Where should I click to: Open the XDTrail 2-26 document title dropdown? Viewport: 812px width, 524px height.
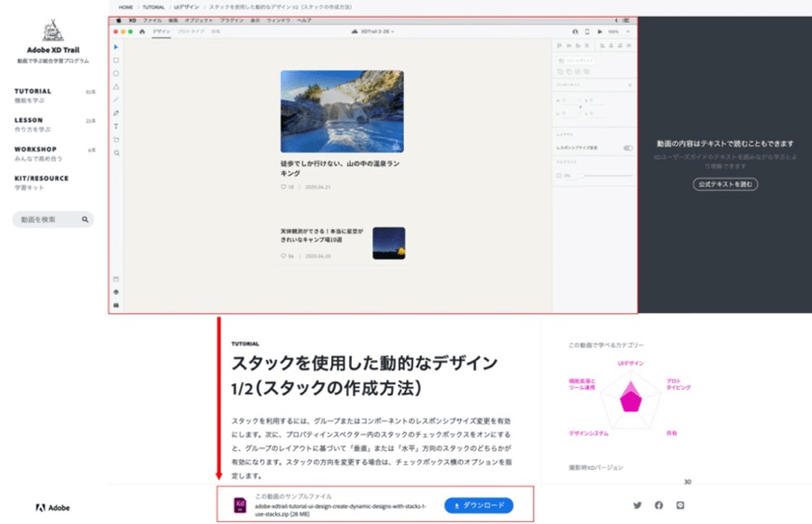click(x=373, y=32)
